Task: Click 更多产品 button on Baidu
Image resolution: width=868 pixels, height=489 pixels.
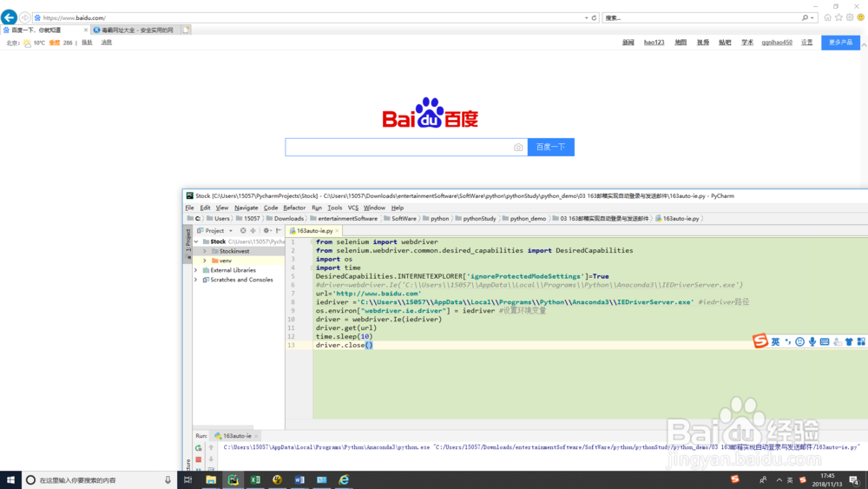Action: coord(840,42)
